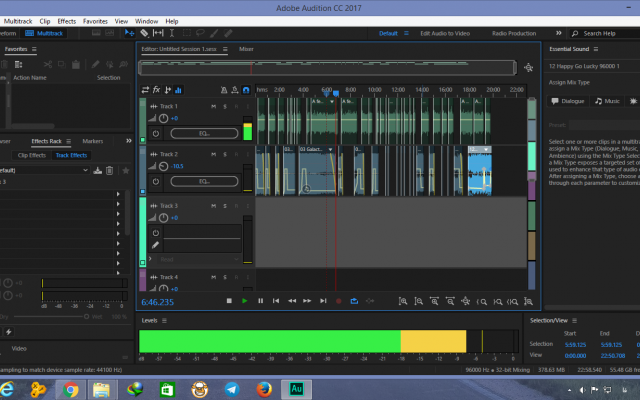Zoom out time icon

tap(450, 301)
